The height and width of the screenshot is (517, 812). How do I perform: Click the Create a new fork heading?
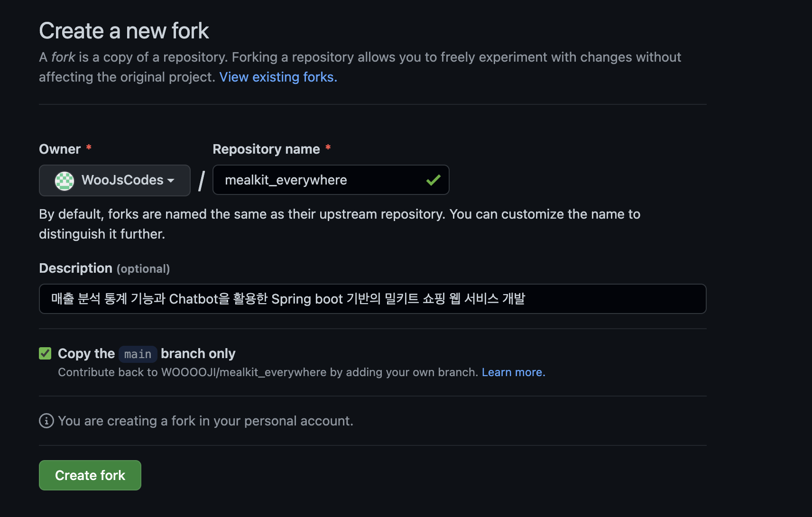point(124,31)
